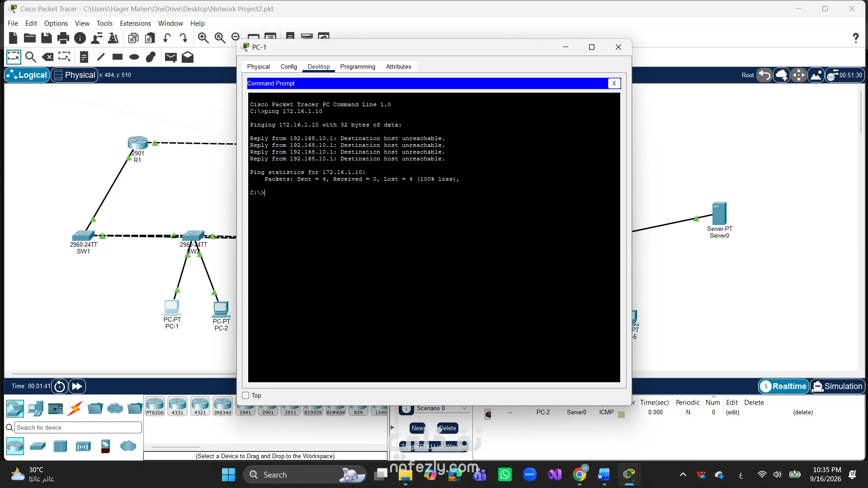Click switch SW1 in the topology
Viewport: 868px width, 488px height.
83,236
